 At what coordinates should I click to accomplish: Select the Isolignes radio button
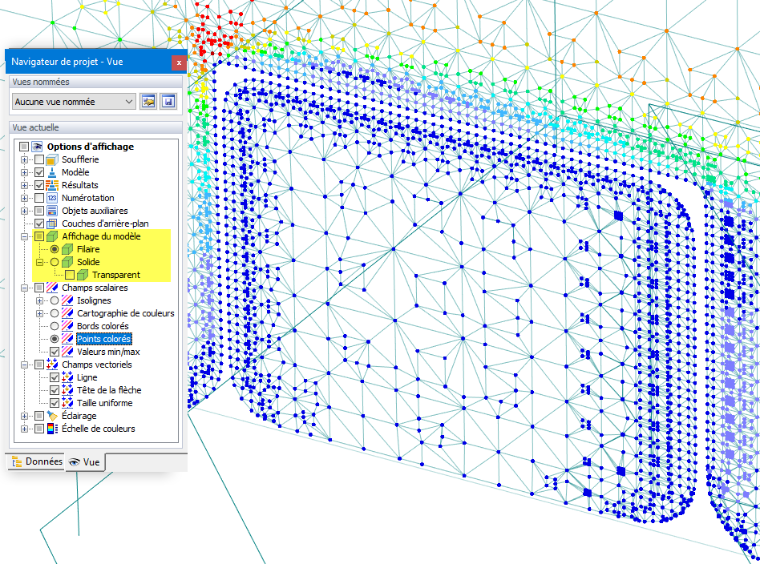click(54, 300)
